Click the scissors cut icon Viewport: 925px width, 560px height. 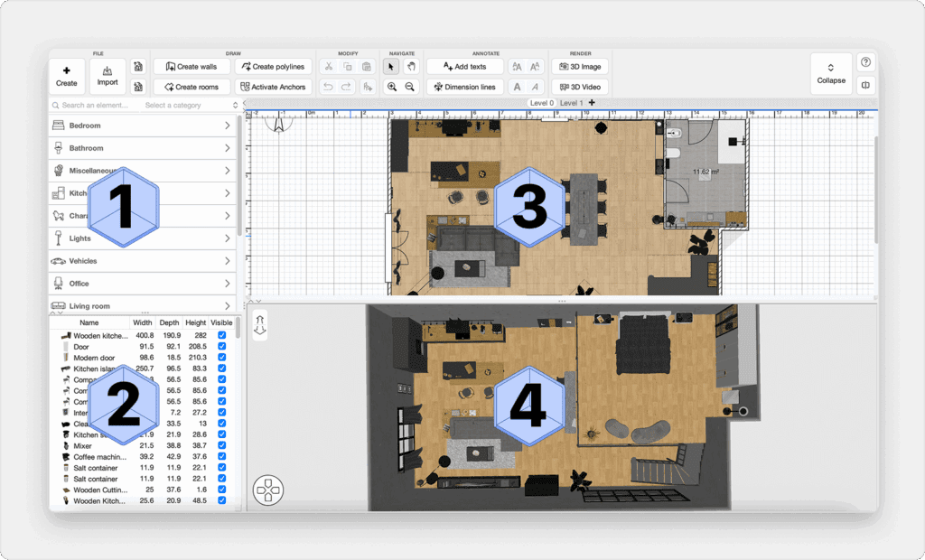pos(329,67)
